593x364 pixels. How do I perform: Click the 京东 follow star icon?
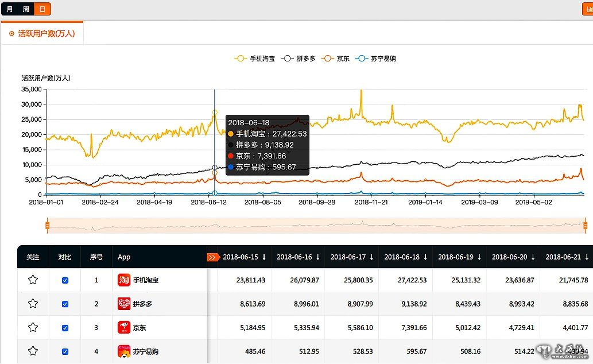[33, 327]
